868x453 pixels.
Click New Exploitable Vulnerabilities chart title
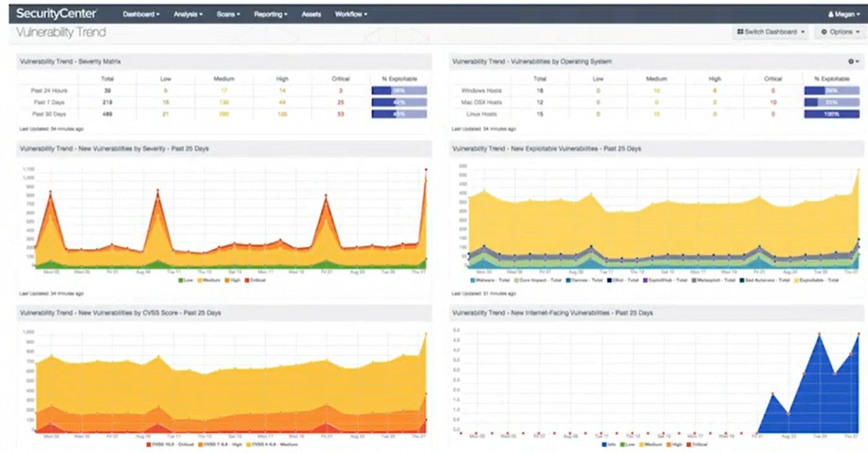pyautogui.click(x=547, y=149)
